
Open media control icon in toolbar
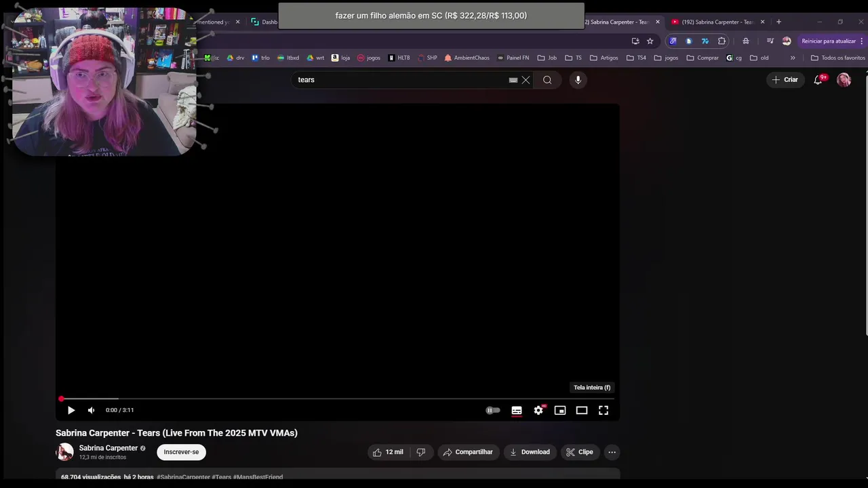tap(770, 41)
